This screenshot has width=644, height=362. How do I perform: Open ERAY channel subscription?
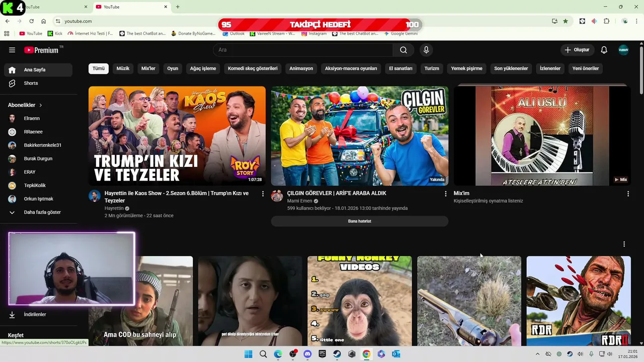tap(38, 172)
